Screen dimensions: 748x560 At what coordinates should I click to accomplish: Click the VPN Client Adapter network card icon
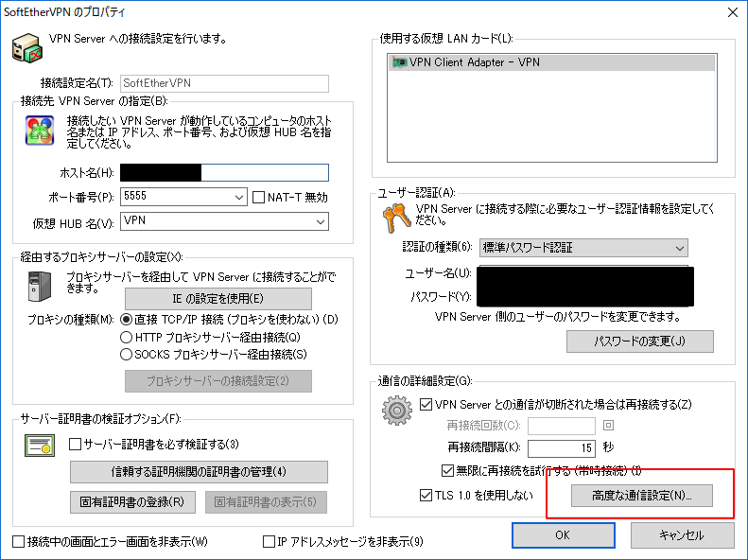399,62
